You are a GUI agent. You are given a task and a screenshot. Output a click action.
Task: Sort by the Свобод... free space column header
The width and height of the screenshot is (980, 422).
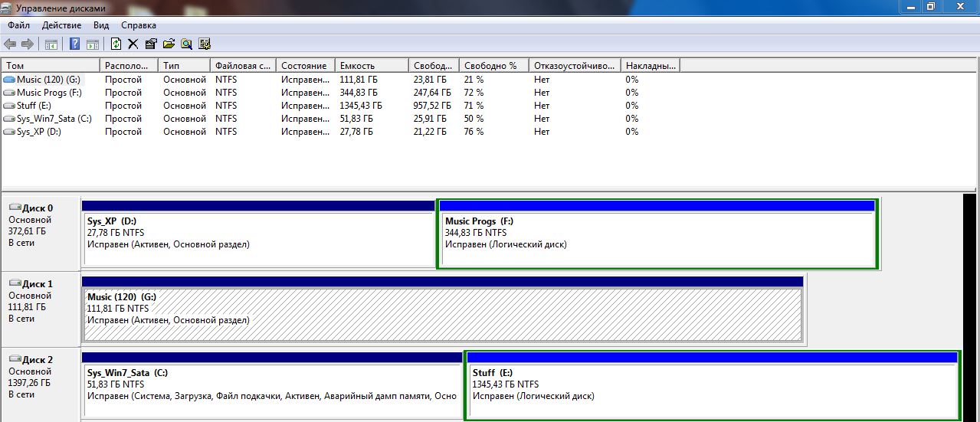coord(434,66)
